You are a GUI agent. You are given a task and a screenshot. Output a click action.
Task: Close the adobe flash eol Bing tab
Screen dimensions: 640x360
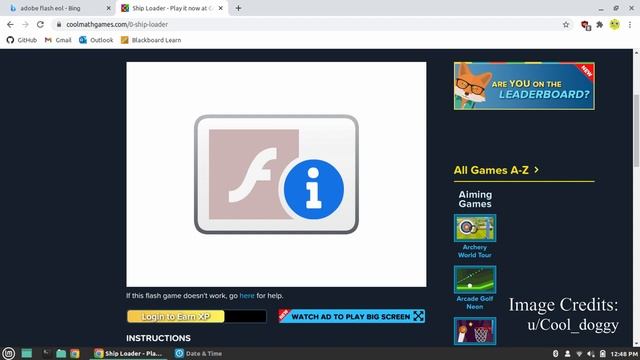pos(109,8)
